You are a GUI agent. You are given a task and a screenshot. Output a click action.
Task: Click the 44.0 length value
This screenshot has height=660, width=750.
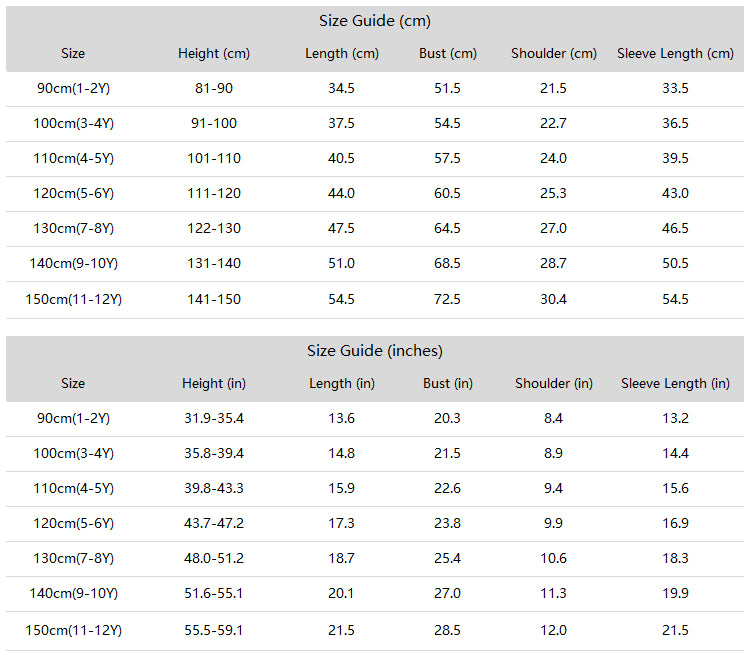click(x=341, y=193)
